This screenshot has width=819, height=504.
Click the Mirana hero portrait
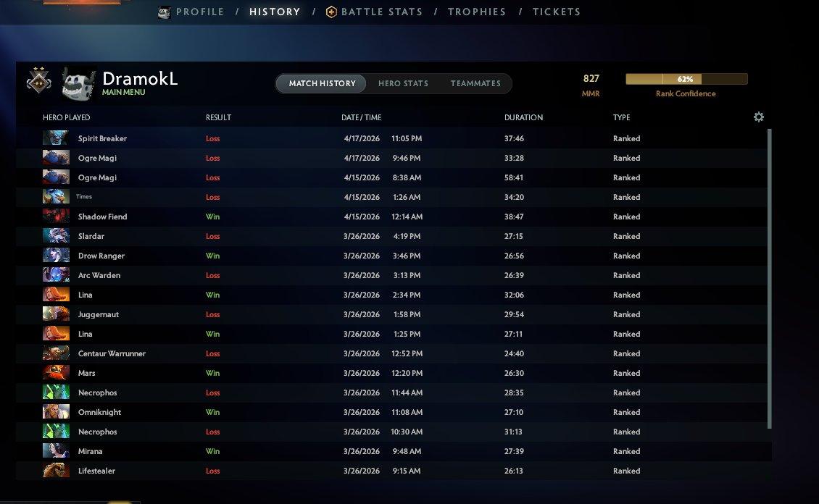pyautogui.click(x=56, y=451)
